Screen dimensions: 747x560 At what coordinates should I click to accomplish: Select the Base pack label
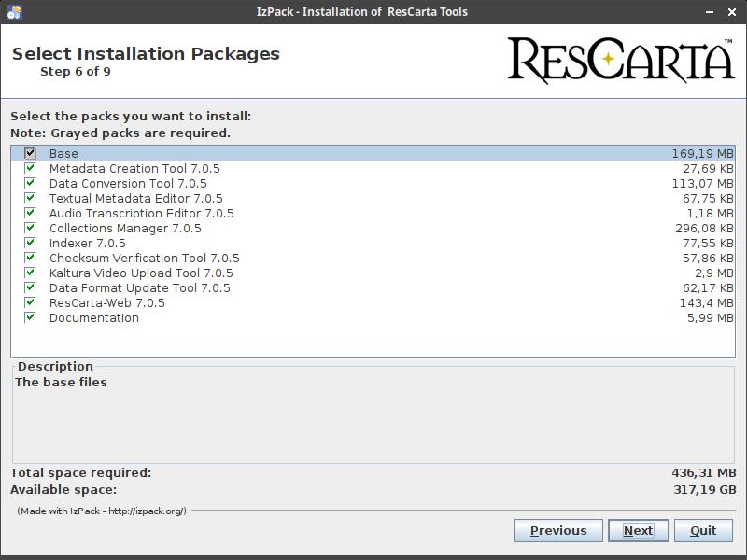[x=63, y=153]
